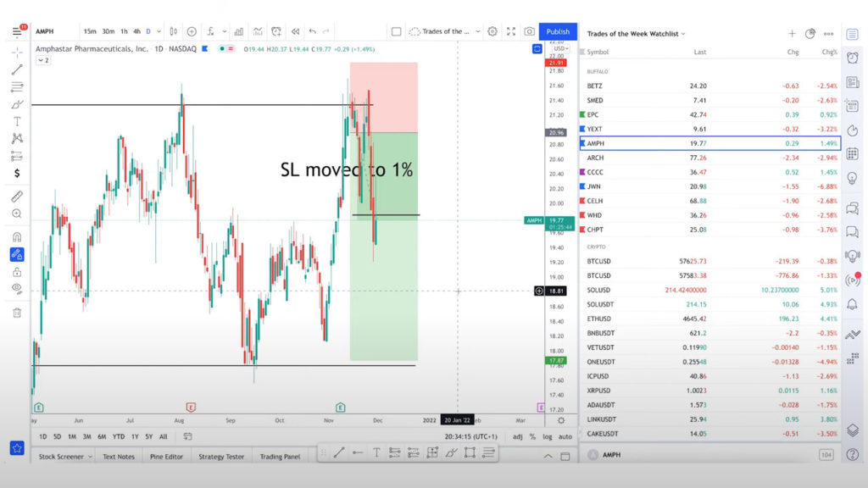
Task: Toggle the flag next to NASDAQ in chart legend
Action: pos(205,48)
